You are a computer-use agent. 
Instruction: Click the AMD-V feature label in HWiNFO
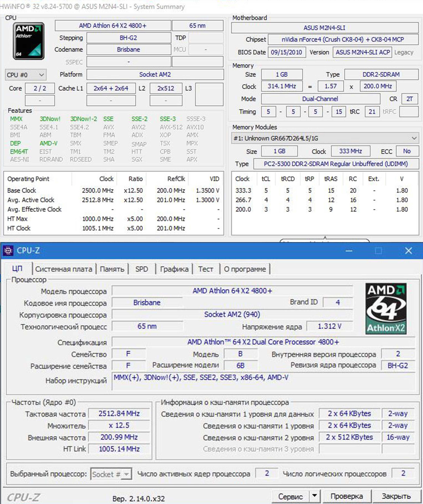[x=49, y=143]
